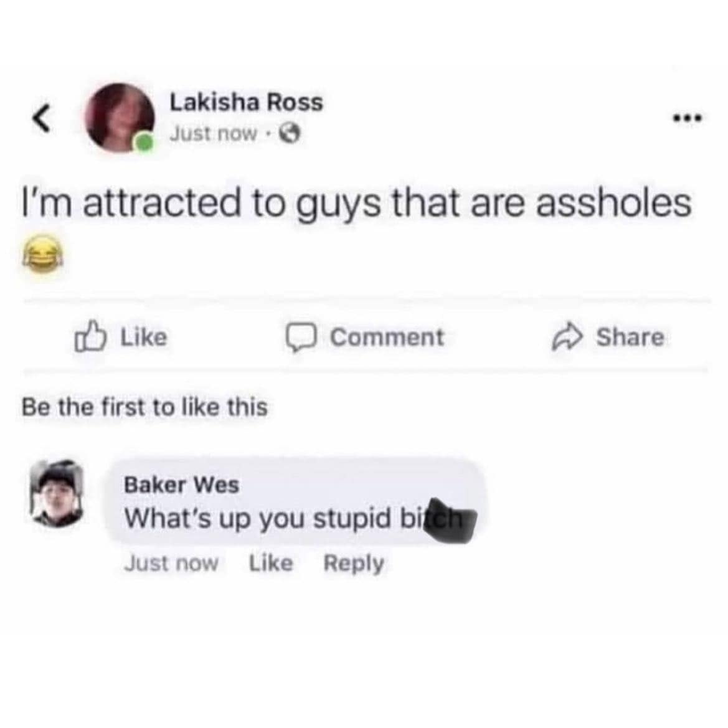Click the Baker Wes commenter name
Image resolution: width=728 pixels, height=728 pixels.
182,485
